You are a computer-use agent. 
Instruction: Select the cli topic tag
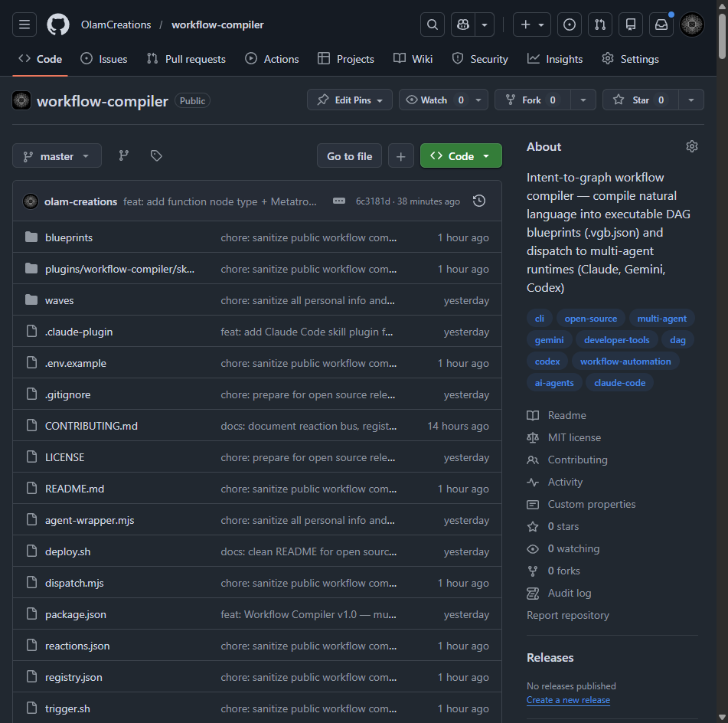(540, 319)
